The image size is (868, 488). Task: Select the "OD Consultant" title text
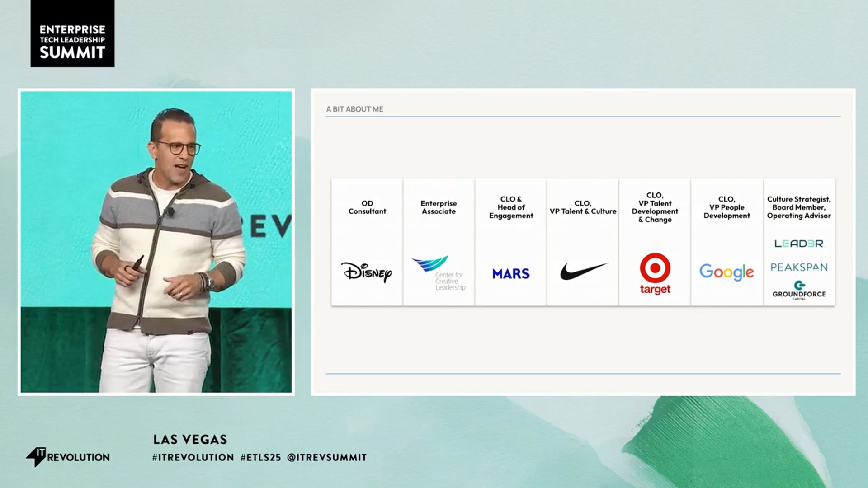[367, 207]
